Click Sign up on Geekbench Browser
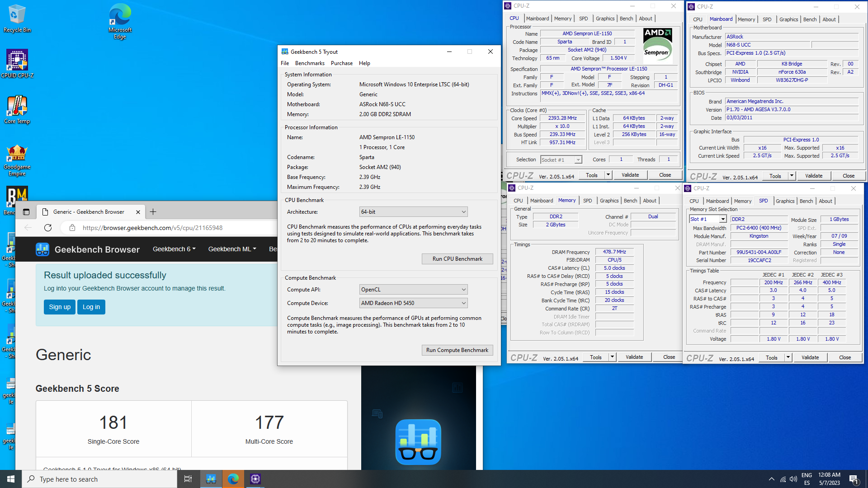Screen dimensions: 868x488 (60, 307)
